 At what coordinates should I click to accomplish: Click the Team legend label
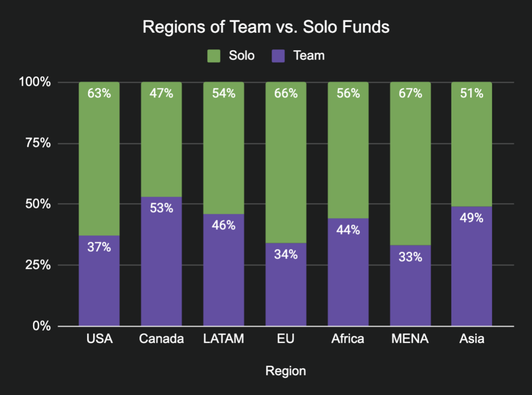pos(309,56)
